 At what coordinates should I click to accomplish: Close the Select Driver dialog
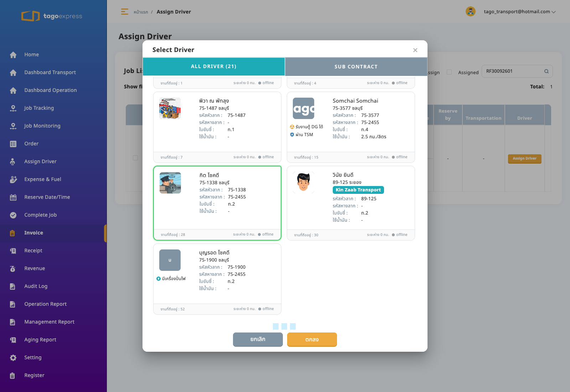tap(415, 50)
